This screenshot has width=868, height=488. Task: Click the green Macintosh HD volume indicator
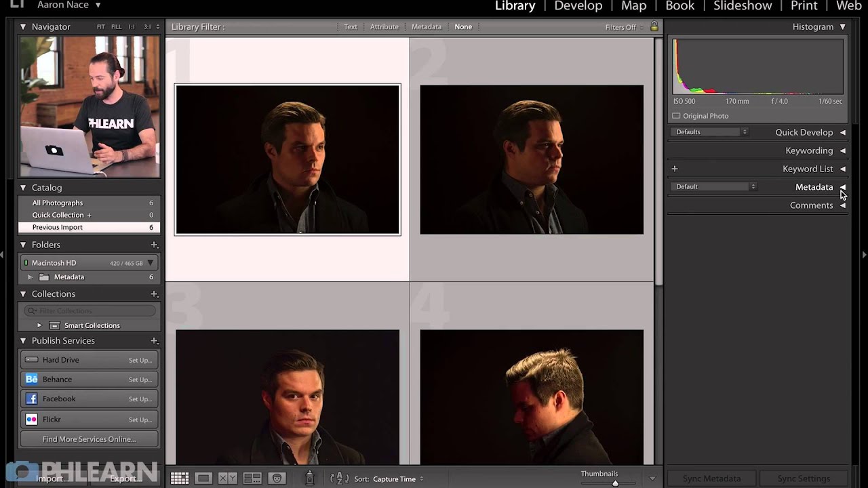point(26,263)
